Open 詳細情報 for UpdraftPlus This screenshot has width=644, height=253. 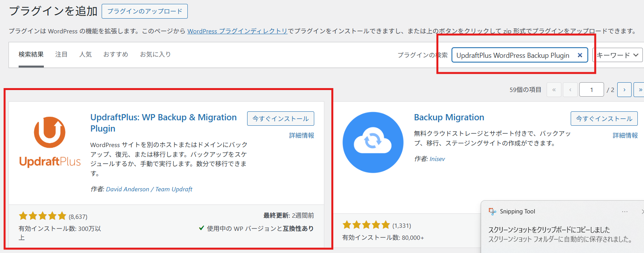301,135
